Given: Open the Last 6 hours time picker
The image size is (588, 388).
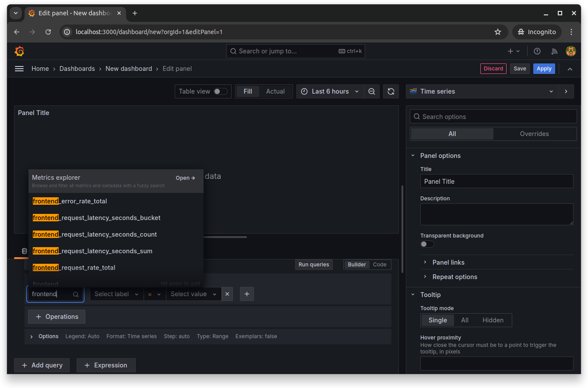Looking at the screenshot, I should click(x=331, y=91).
